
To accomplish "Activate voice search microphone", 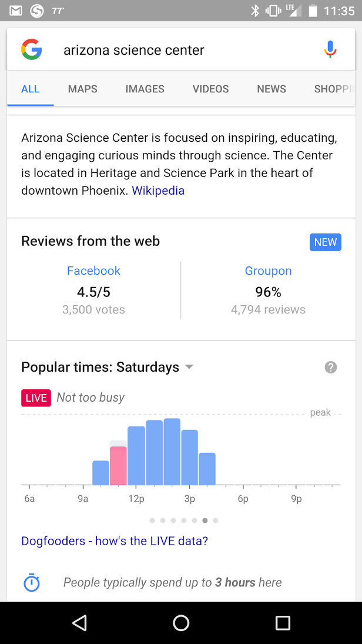I will pyautogui.click(x=330, y=50).
